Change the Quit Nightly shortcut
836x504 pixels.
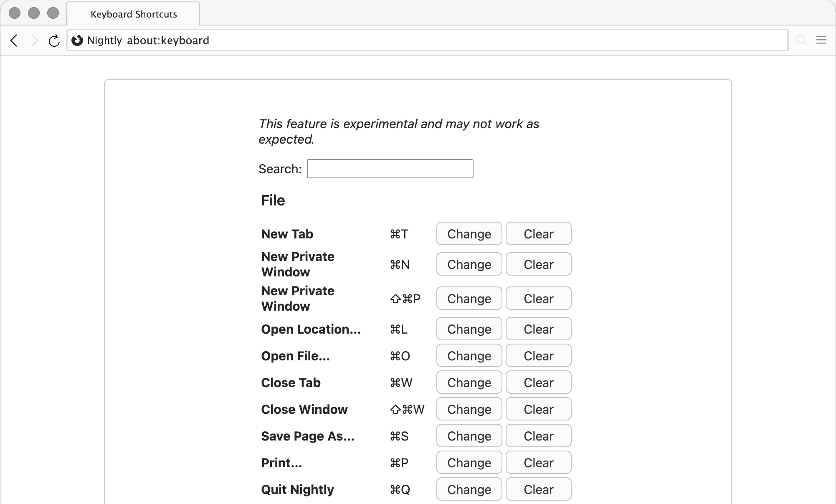pos(469,489)
